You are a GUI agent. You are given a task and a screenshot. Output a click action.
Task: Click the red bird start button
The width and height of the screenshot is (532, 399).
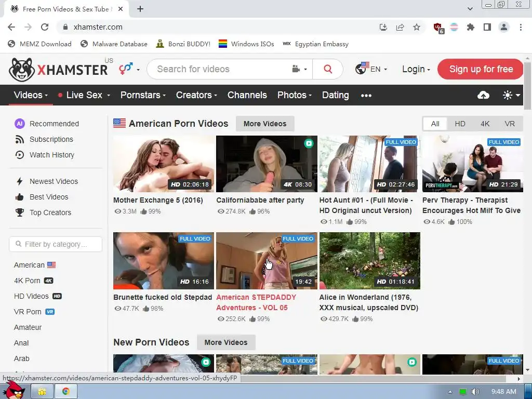pyautogui.click(x=14, y=390)
